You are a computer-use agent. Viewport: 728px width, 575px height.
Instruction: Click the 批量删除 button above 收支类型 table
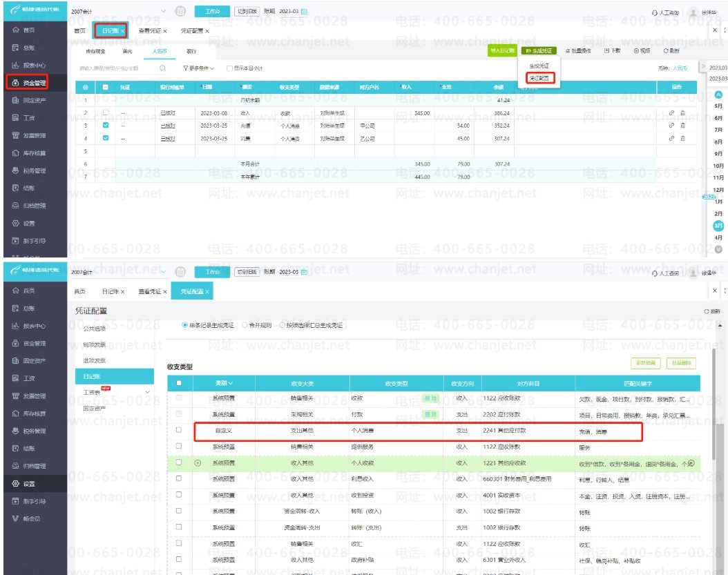point(681,363)
